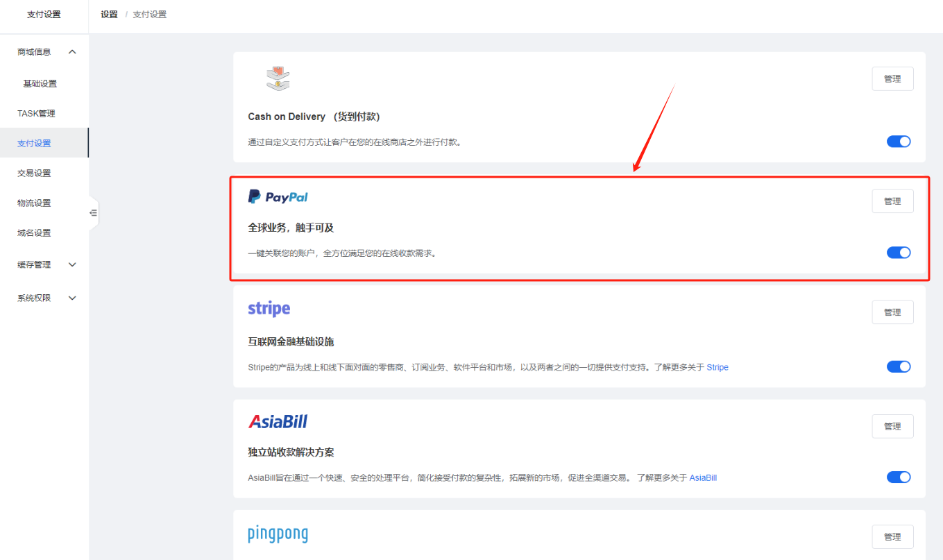Image resolution: width=943 pixels, height=560 pixels.
Task: Click the PayPal logo
Action: (x=278, y=197)
